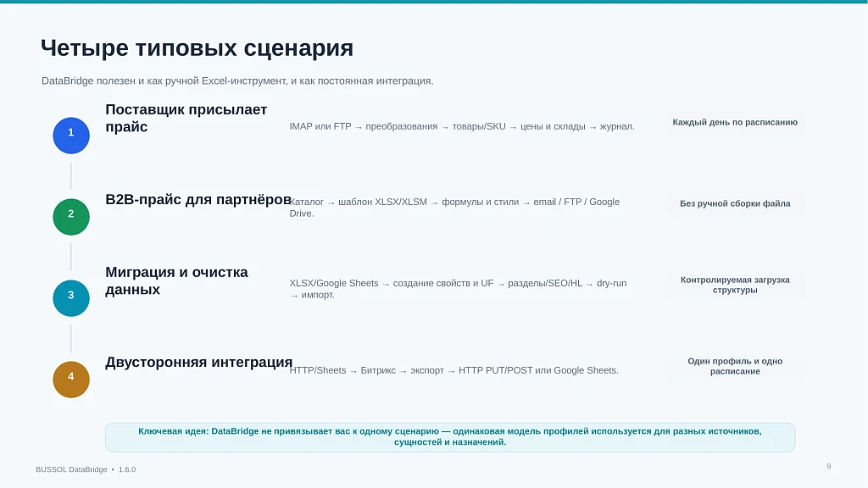Click the 'Ключевая идея' callout box
This screenshot has height=488, width=868.
tap(450, 437)
